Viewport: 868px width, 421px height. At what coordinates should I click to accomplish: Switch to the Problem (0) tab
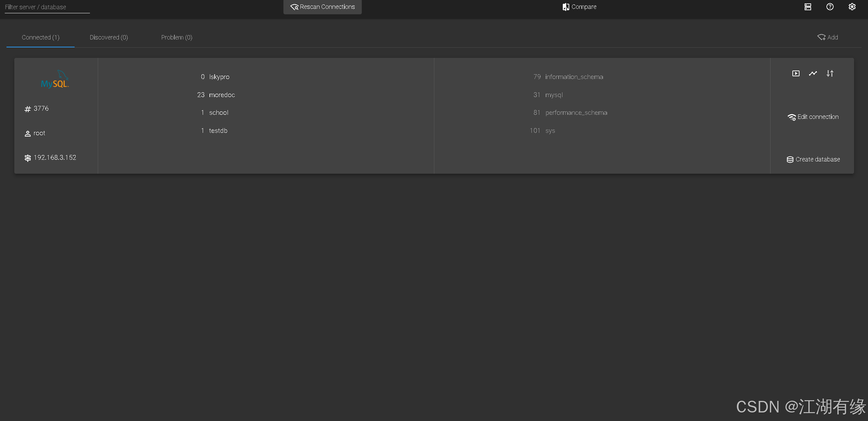click(x=176, y=37)
